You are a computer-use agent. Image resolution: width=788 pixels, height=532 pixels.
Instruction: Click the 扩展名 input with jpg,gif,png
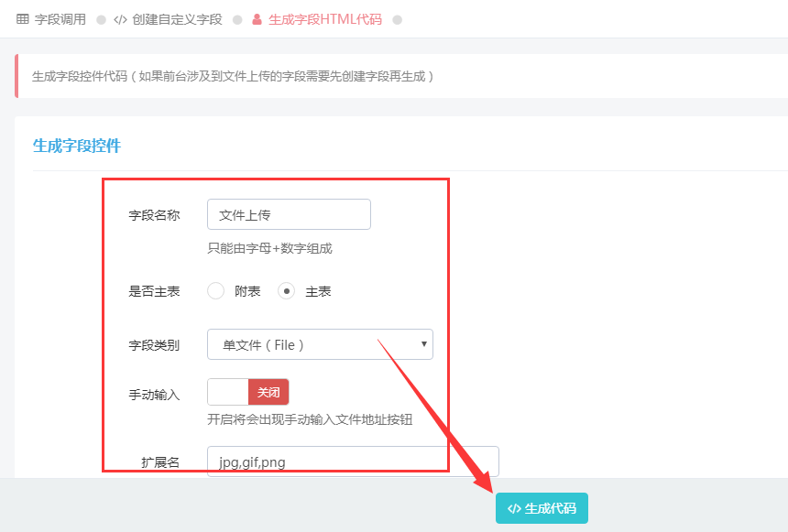click(x=353, y=461)
